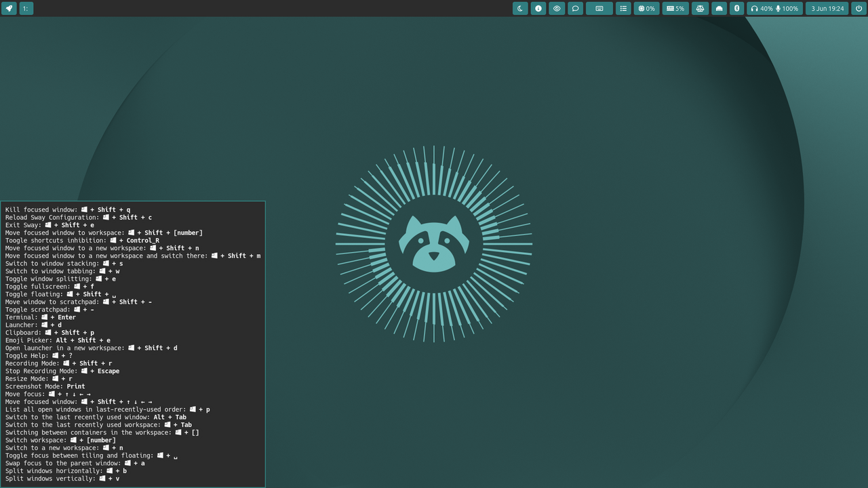The width and height of the screenshot is (868, 488).
Task: Click the 'Switch to a new workspace:' line
Action: tap(64, 448)
